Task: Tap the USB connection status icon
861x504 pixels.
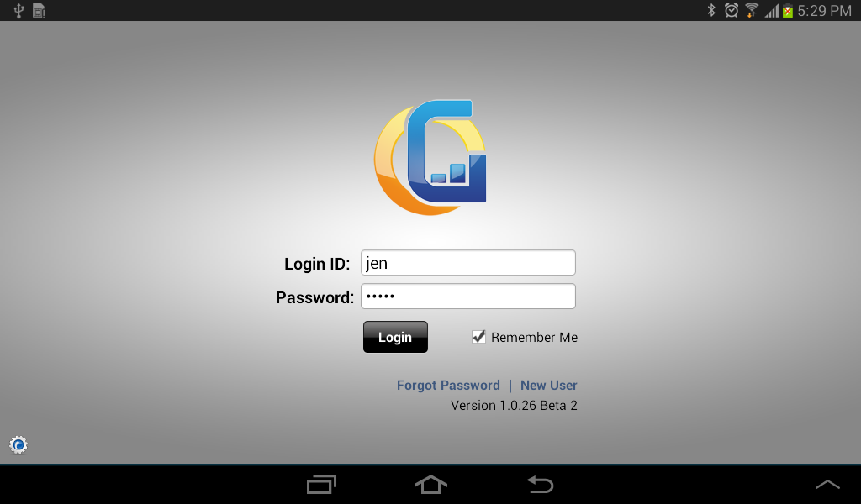Action: 18,10
